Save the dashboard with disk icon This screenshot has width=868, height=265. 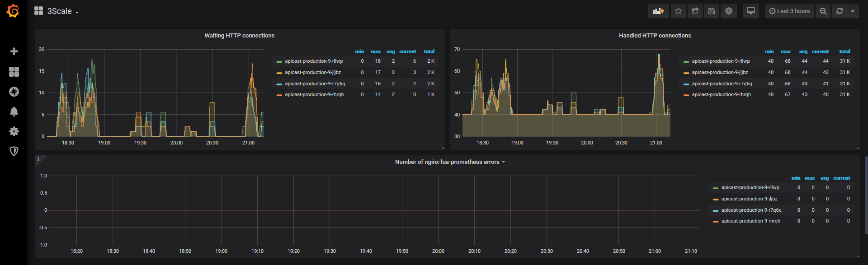[x=712, y=11]
